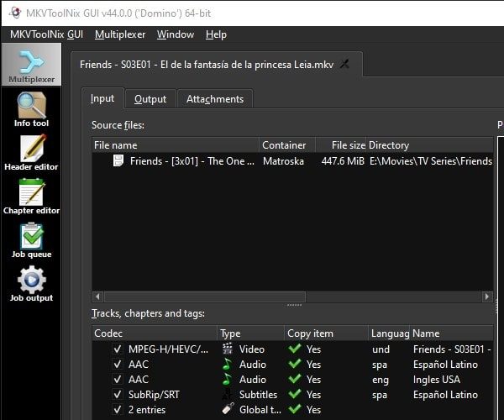Sort source files by File name column

pyautogui.click(x=176, y=145)
